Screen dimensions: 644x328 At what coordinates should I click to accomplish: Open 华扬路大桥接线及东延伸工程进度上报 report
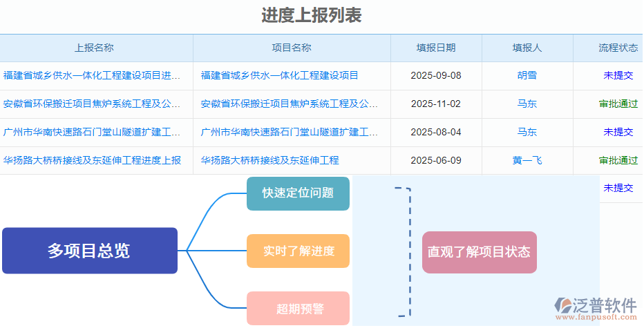point(93,160)
